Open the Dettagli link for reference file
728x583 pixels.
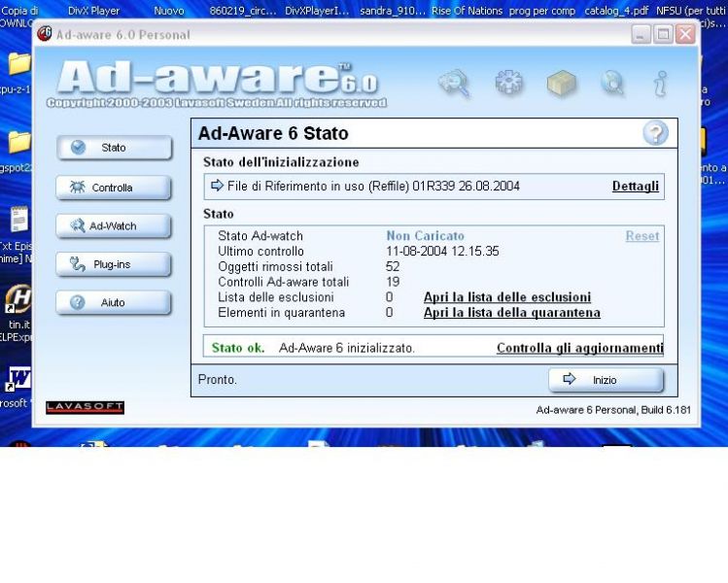coord(635,187)
